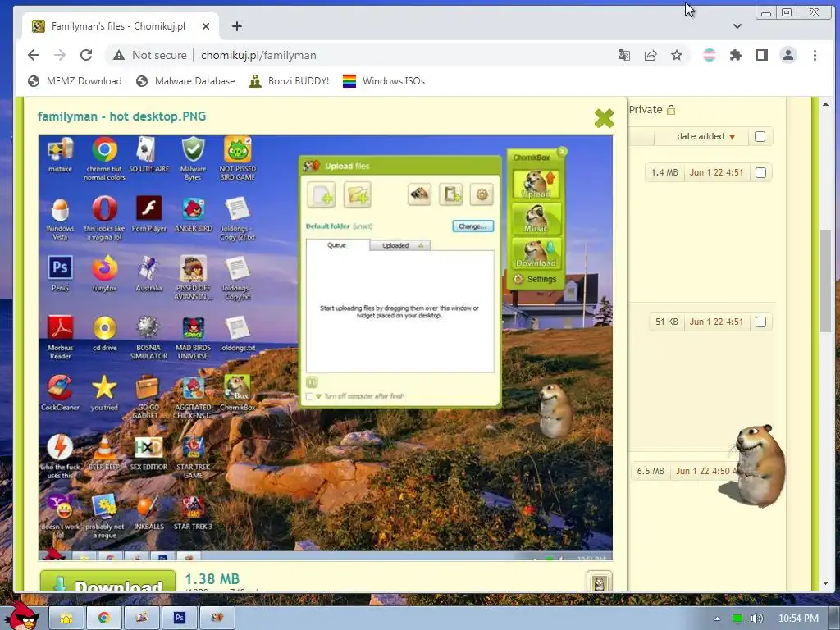
Task: Go back to the previous page
Action: coord(33,55)
